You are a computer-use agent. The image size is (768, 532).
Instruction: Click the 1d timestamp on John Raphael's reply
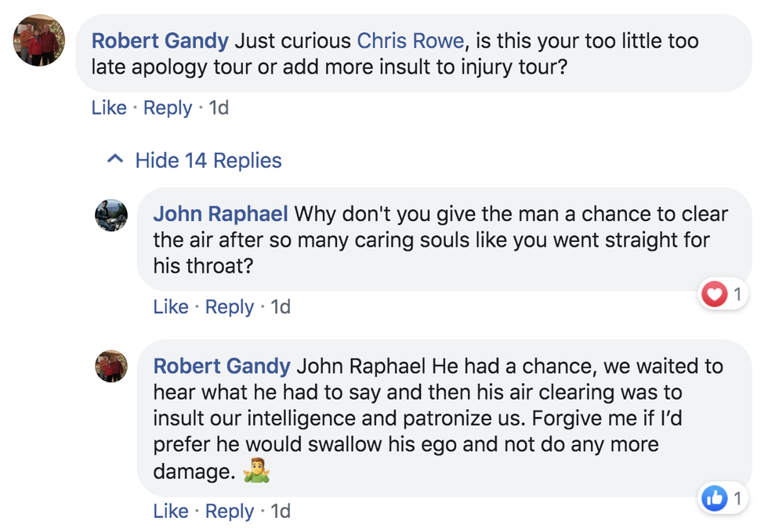point(281,307)
